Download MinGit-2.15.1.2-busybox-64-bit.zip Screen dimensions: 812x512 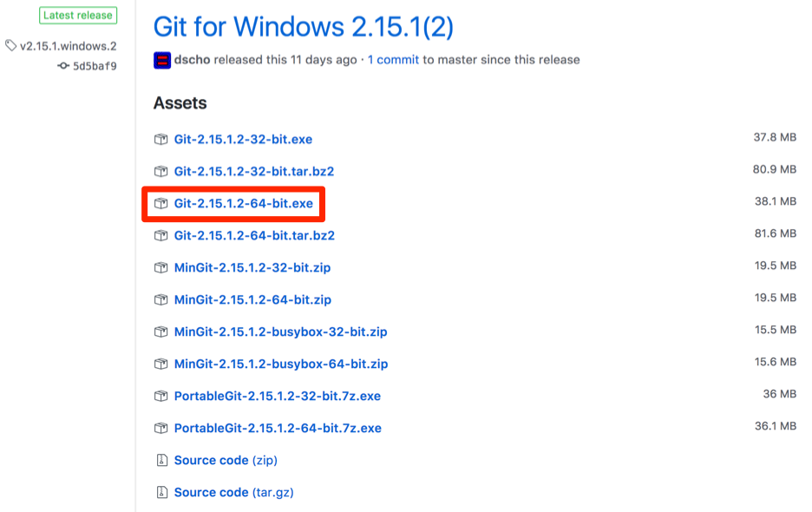(281, 364)
